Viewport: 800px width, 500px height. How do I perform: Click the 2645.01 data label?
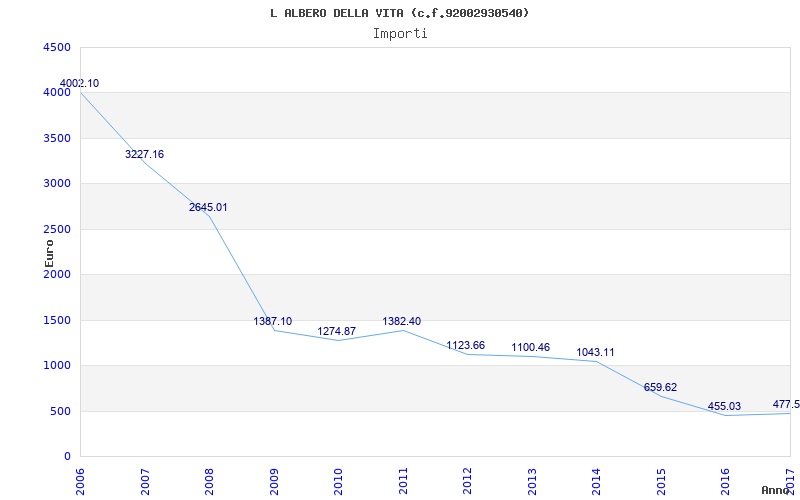point(208,207)
